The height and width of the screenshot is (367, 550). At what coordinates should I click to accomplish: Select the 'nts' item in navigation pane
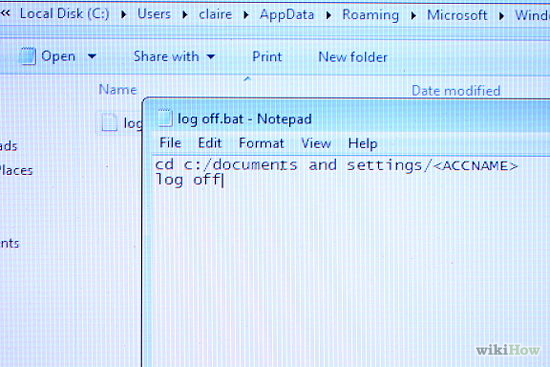click(x=9, y=243)
